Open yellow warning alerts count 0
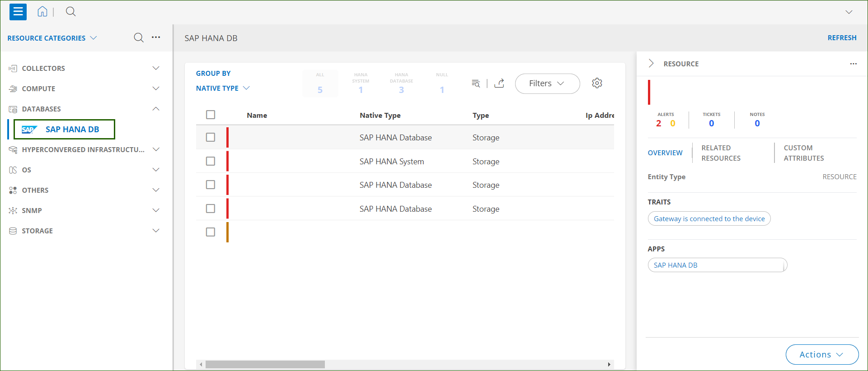This screenshot has width=868, height=371. 672,123
